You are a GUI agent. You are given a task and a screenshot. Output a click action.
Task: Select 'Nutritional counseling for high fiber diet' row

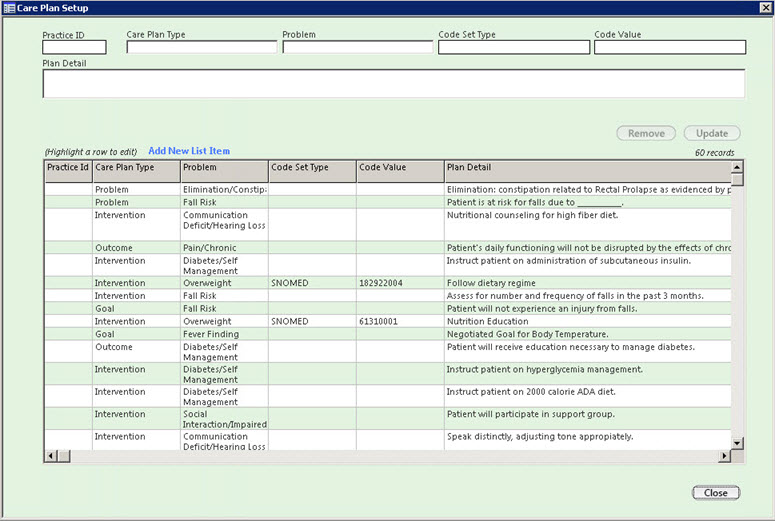(388, 224)
